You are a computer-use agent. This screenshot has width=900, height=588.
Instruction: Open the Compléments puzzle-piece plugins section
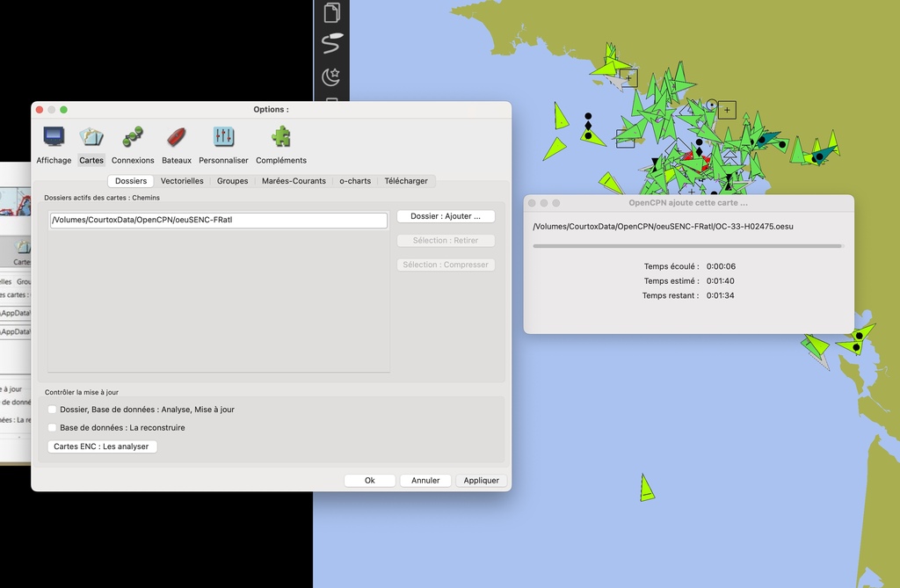[x=280, y=137]
